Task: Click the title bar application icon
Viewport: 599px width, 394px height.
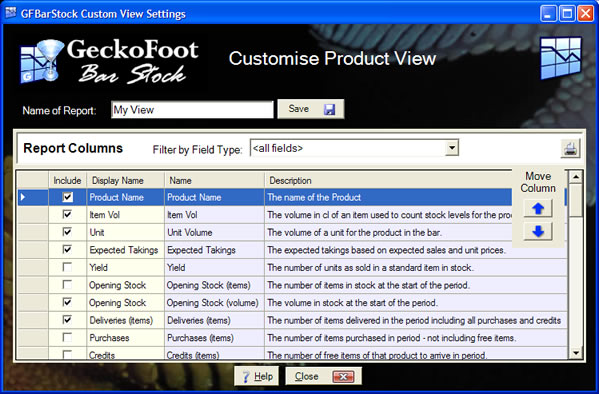Action: coord(10,13)
